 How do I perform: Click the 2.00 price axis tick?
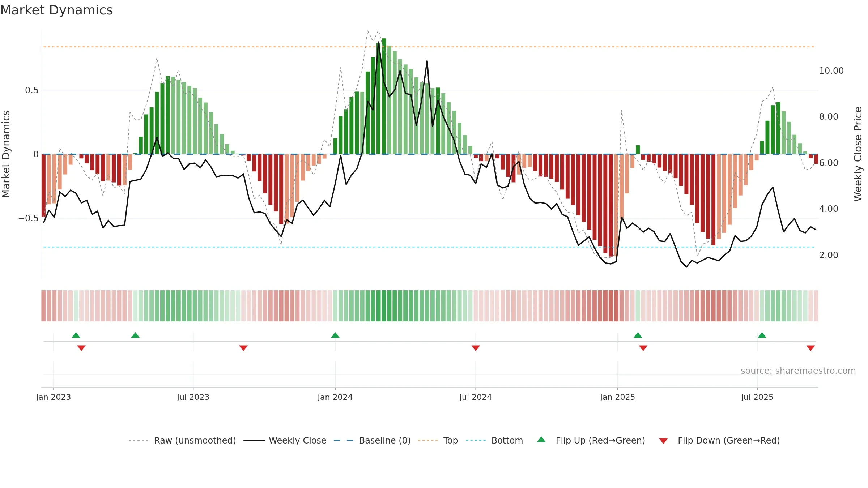coord(829,255)
